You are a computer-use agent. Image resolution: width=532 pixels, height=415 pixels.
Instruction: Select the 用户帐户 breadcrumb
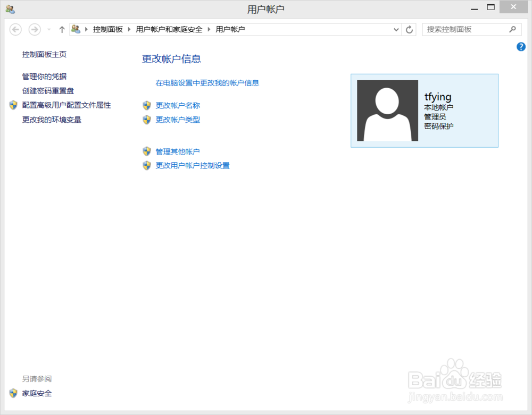[x=230, y=29]
